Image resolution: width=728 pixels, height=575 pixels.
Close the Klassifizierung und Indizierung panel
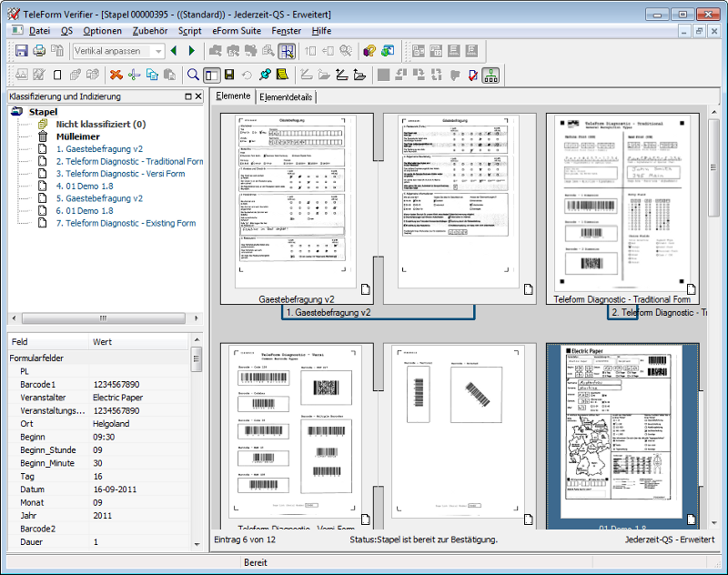click(198, 96)
